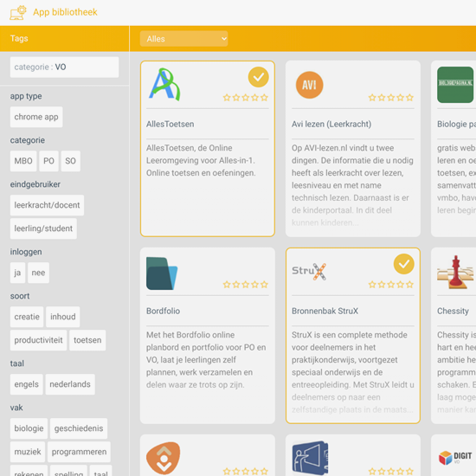Open the StruX logo icon
476x476 pixels.
coord(309,271)
